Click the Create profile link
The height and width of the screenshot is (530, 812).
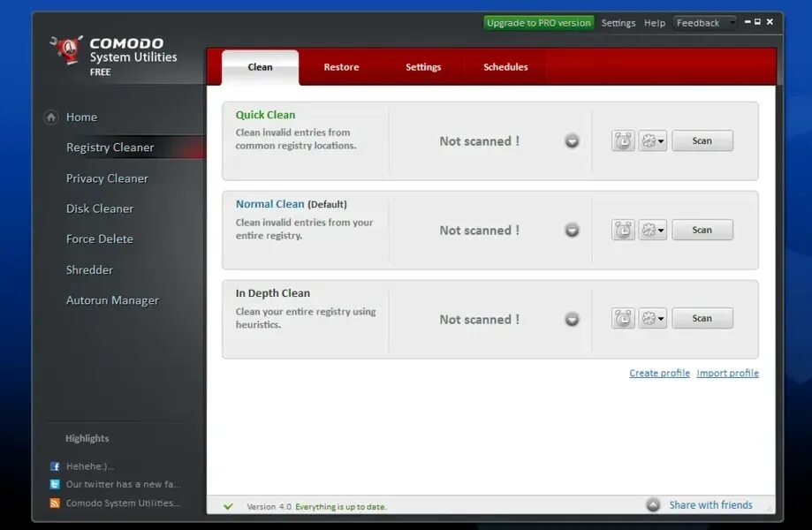(659, 373)
